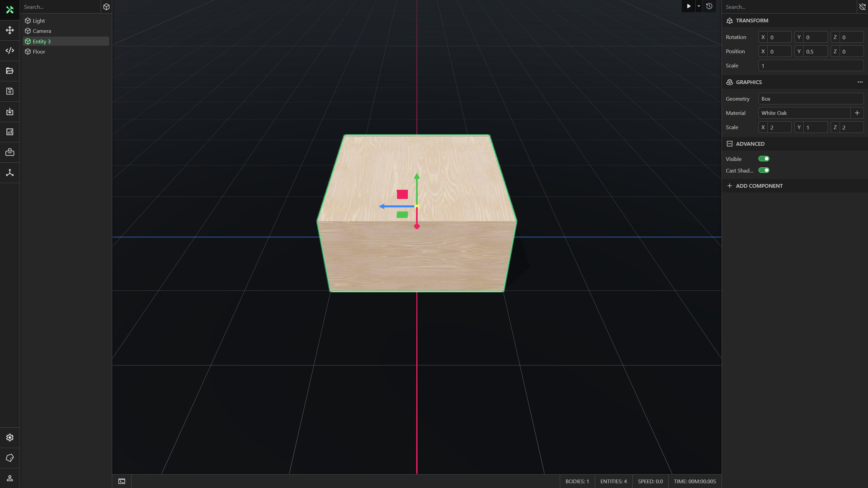Select Floor entity in the outliner
Image resolution: width=868 pixels, height=488 pixels.
coord(39,52)
